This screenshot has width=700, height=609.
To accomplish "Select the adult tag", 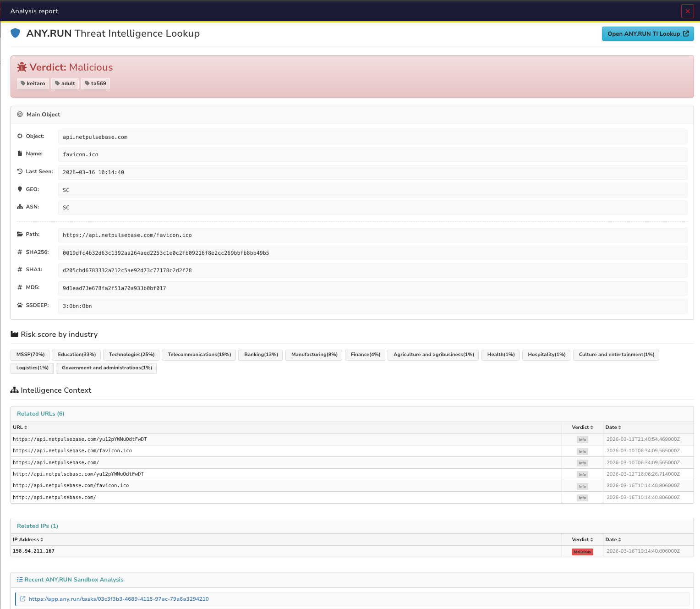I will tap(65, 83).
